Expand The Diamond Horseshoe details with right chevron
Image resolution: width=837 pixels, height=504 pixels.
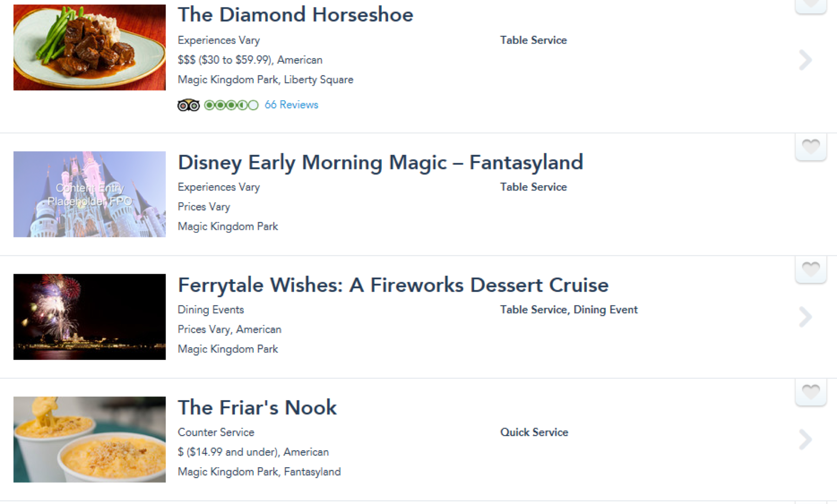[805, 60]
